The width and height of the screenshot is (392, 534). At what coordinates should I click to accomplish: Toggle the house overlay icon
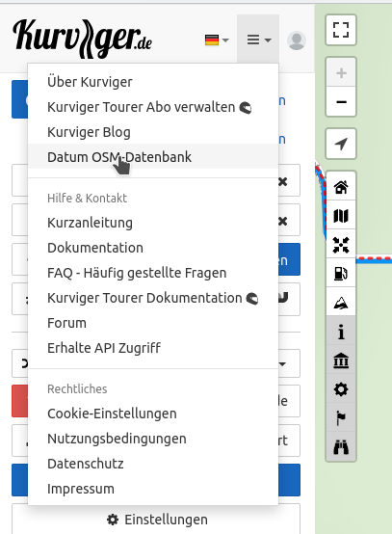pyautogui.click(x=341, y=187)
